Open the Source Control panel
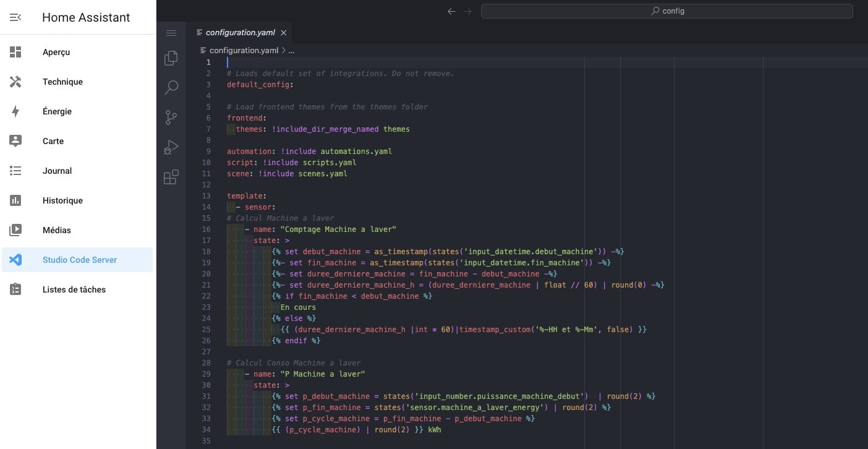This screenshot has height=449, width=868. 171,118
